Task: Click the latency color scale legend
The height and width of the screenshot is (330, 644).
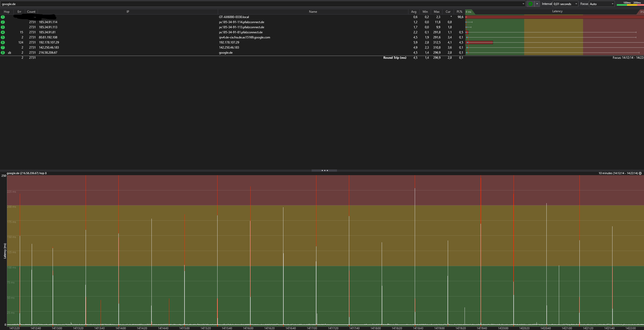Action: tap(630, 4)
